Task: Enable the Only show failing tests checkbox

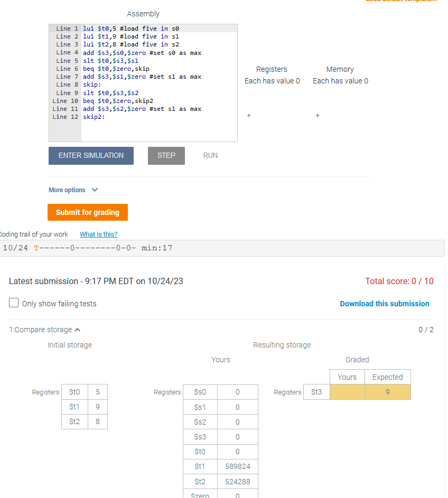Action: [13, 303]
